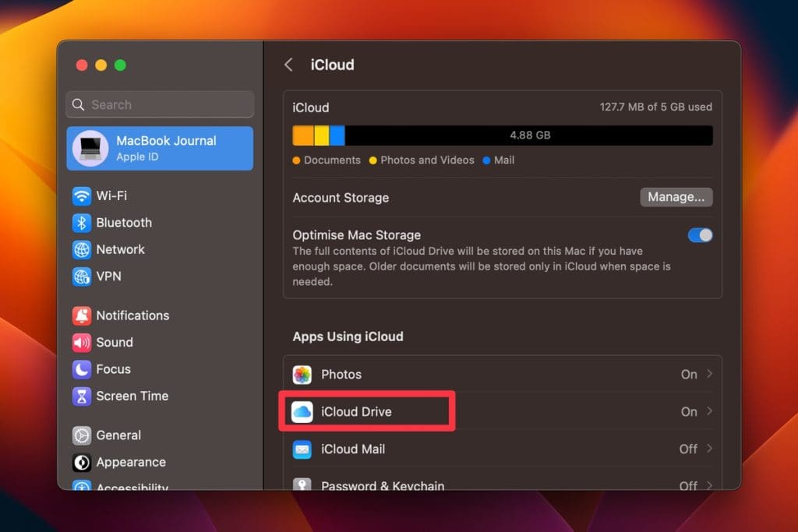Viewport: 798px width, 532px height.
Task: Click the Apps Using iCloud heading
Action: point(348,336)
